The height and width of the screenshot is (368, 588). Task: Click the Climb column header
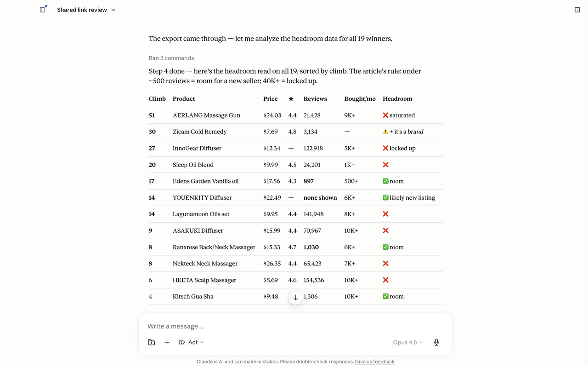tap(157, 99)
